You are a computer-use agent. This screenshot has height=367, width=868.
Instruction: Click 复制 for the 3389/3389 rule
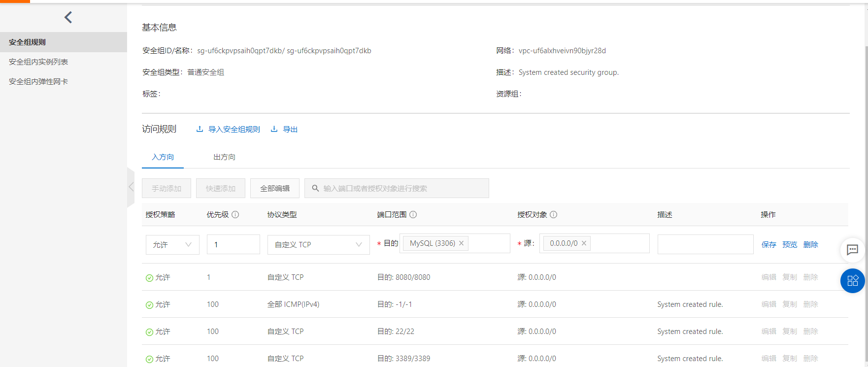790,359
